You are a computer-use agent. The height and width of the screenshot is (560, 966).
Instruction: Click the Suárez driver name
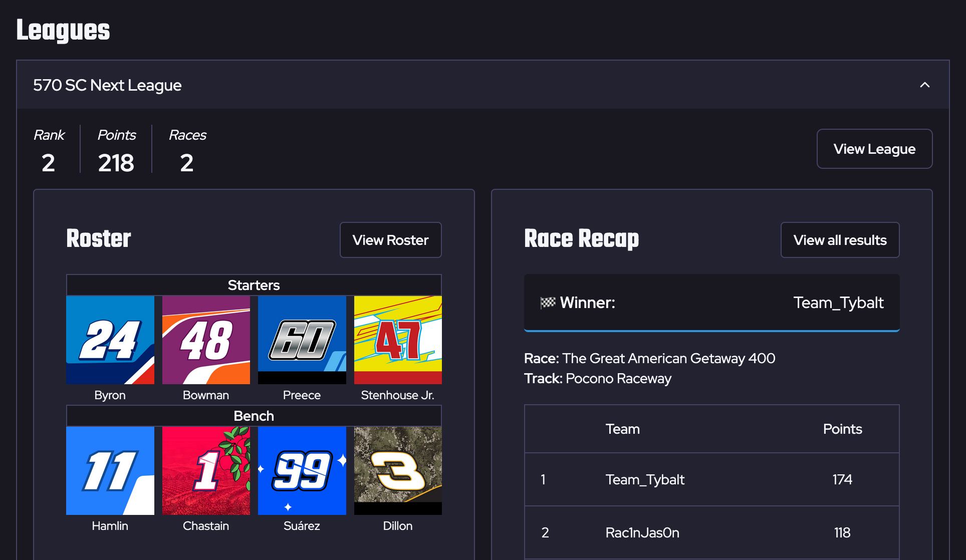pyautogui.click(x=302, y=526)
